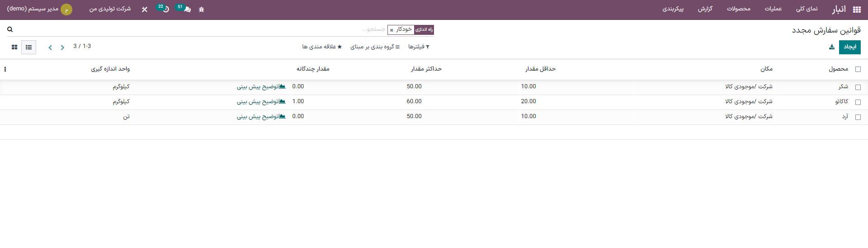Sort by حداکثر مقدار column header

tap(426, 69)
